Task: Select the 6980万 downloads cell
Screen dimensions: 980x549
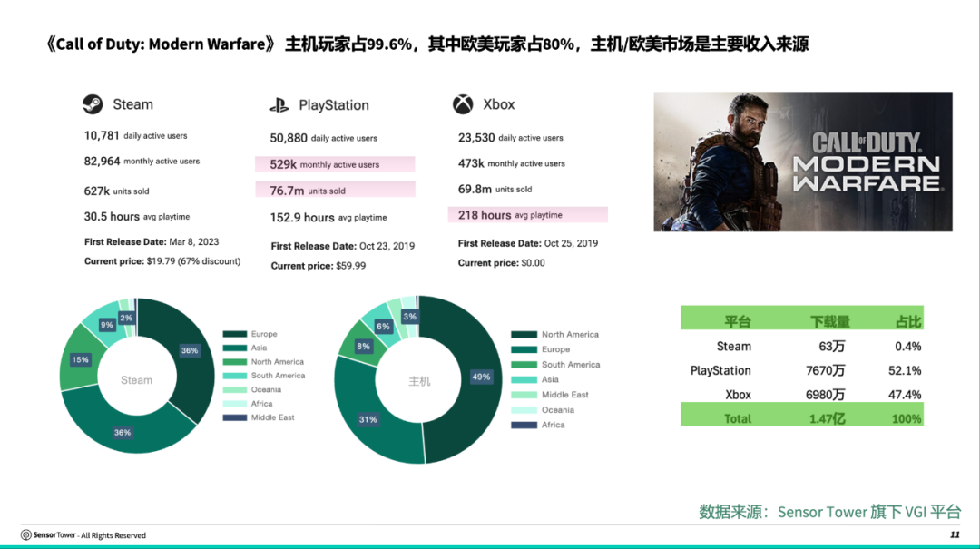Action: pos(826,395)
